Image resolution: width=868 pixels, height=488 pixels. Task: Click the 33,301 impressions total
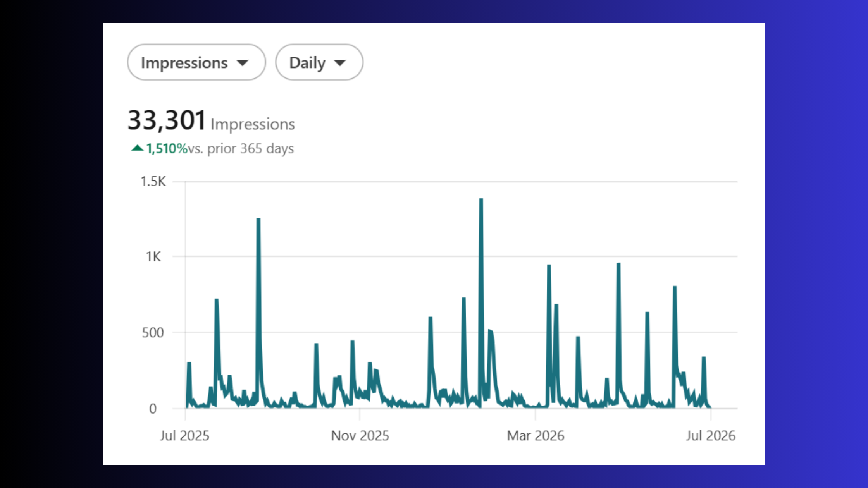coord(167,120)
